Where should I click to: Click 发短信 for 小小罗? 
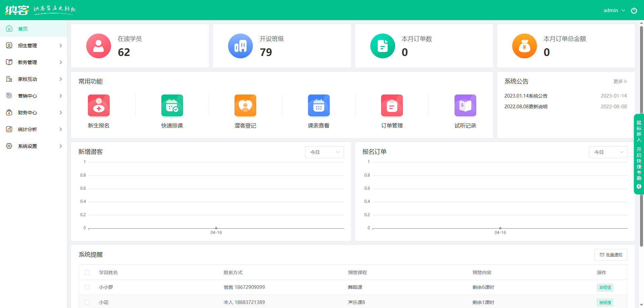pos(605,288)
